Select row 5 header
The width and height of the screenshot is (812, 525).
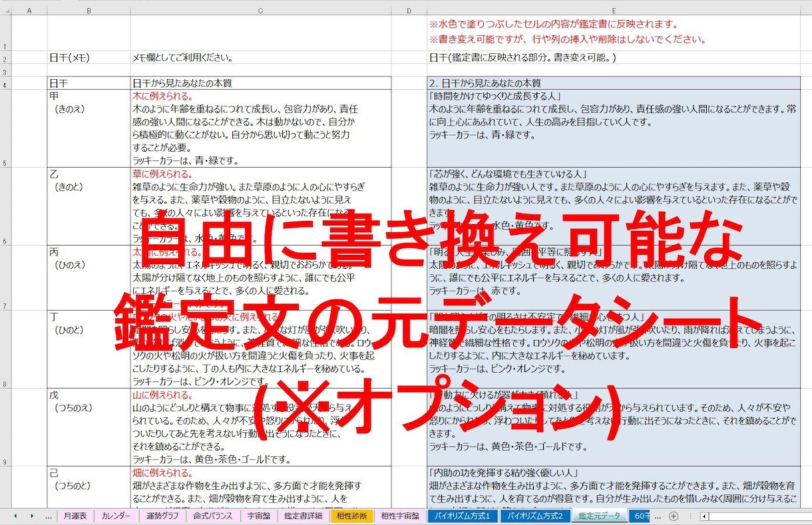point(5,128)
